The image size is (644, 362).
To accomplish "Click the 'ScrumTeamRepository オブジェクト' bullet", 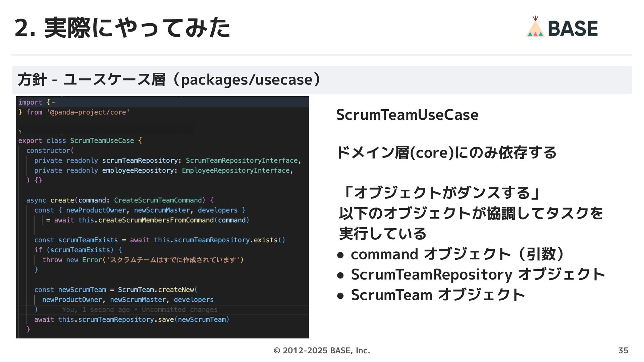I will 477,275.
